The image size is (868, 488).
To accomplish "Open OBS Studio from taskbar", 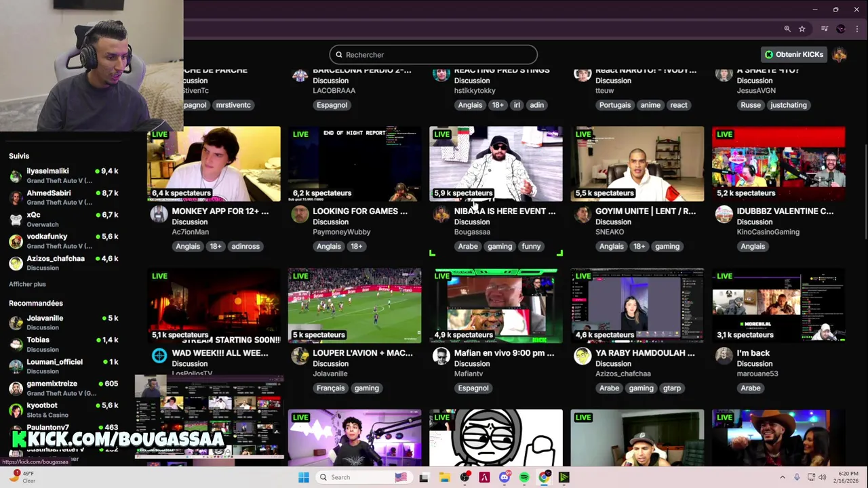I will [465, 477].
